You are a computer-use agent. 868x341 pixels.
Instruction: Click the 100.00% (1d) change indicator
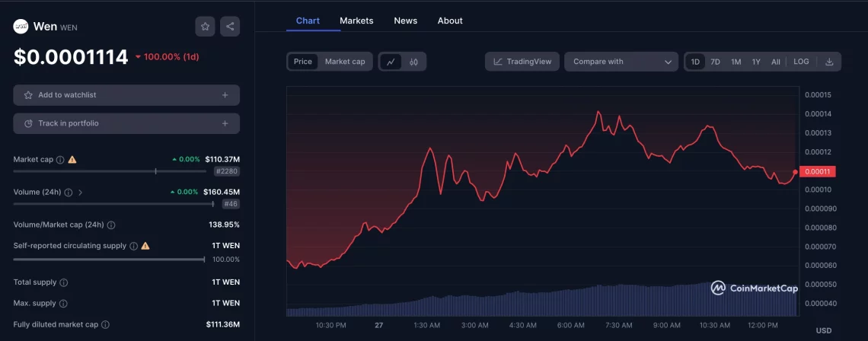tap(168, 56)
